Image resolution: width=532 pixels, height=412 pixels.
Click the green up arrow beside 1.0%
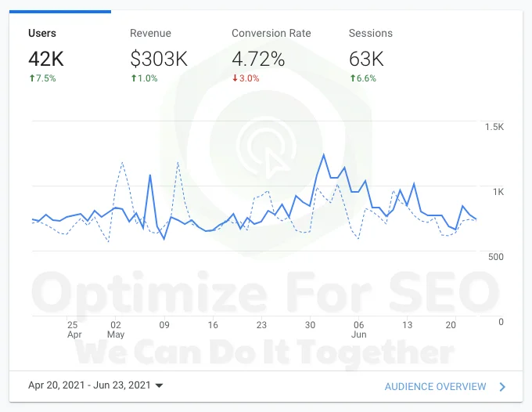[134, 78]
